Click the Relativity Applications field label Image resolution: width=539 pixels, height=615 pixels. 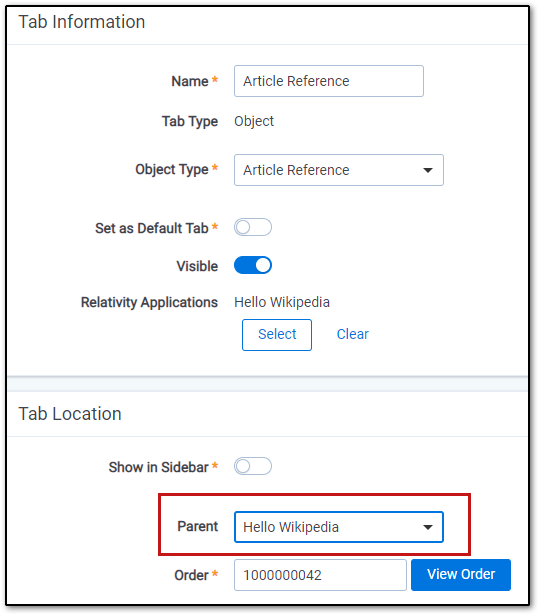coord(149,302)
